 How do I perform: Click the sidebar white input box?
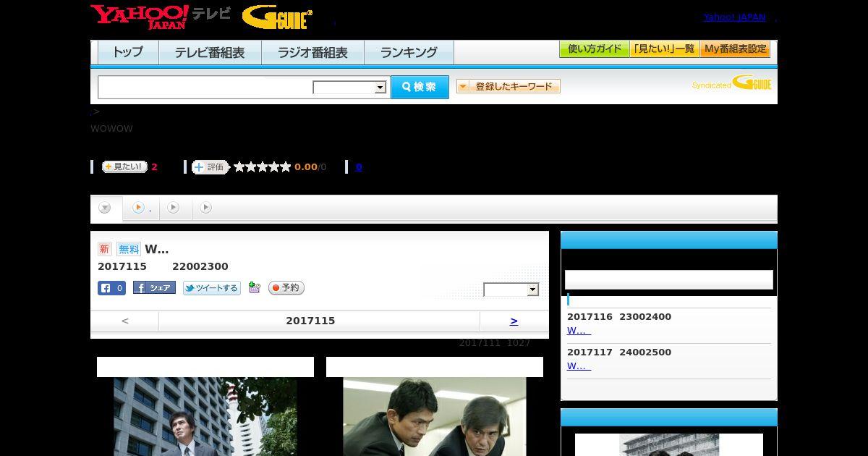(669, 280)
